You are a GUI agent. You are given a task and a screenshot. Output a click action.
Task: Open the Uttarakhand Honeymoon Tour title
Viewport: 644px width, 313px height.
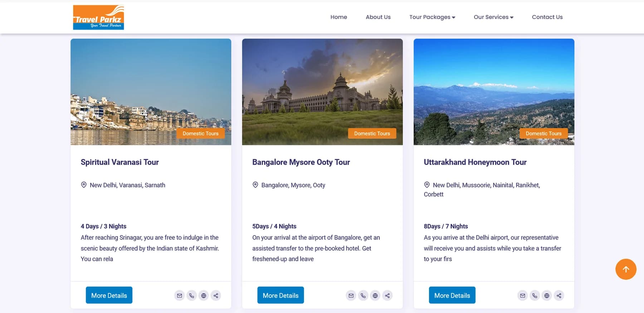(475, 162)
